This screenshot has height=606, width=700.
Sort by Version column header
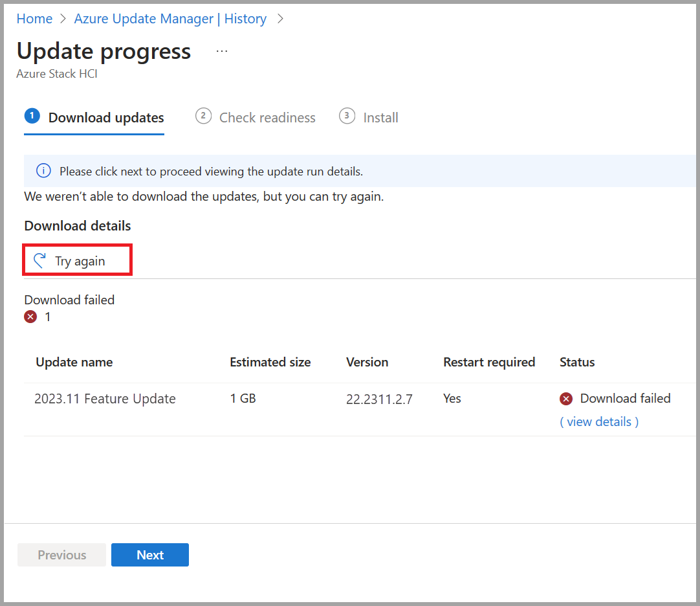click(x=367, y=362)
